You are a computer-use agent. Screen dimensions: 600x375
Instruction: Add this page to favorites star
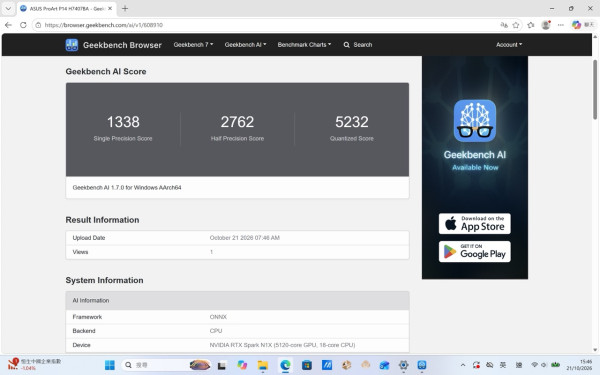click(x=516, y=25)
